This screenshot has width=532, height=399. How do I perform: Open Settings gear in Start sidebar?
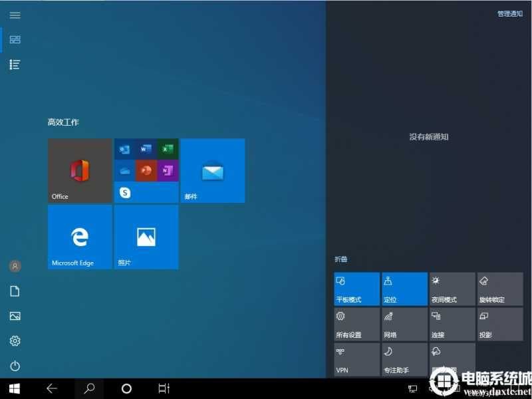[x=15, y=340]
